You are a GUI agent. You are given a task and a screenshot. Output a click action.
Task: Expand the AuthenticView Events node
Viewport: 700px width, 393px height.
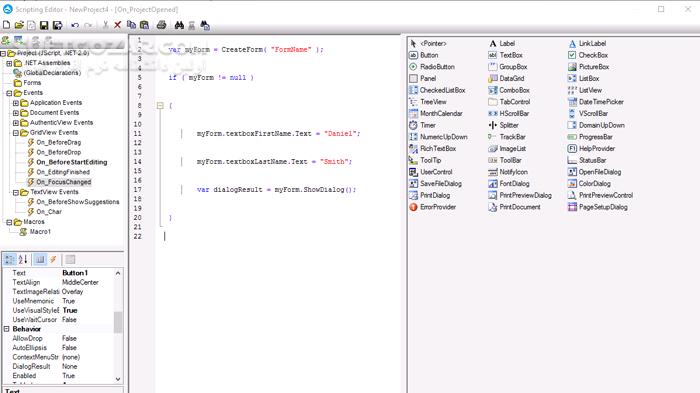16,123
